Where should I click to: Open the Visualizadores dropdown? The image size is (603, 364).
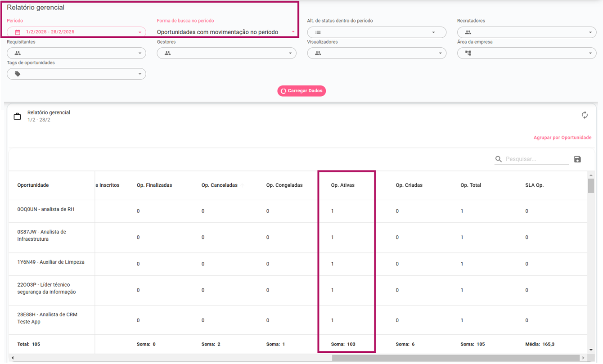[x=376, y=53]
